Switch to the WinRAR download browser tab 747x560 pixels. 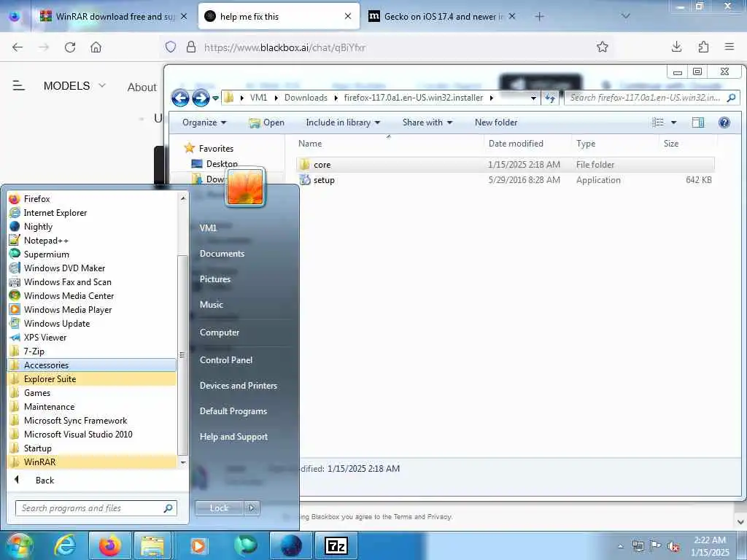(113, 16)
